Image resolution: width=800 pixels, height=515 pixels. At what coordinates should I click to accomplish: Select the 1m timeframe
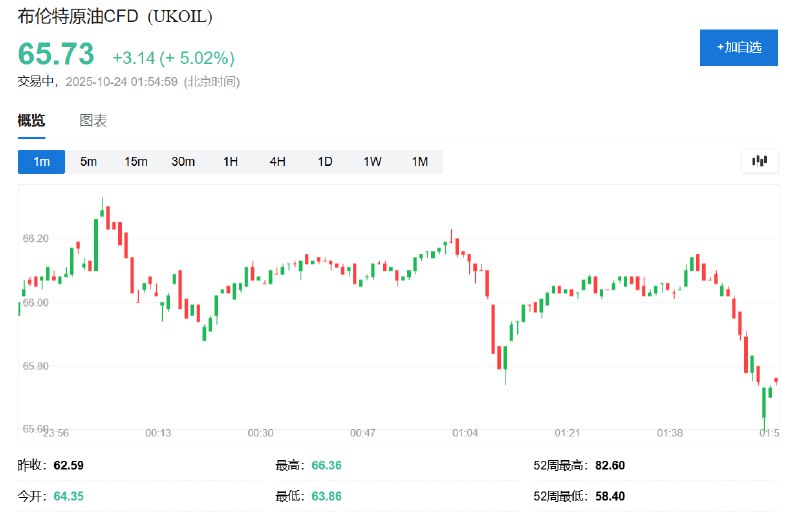(41, 162)
